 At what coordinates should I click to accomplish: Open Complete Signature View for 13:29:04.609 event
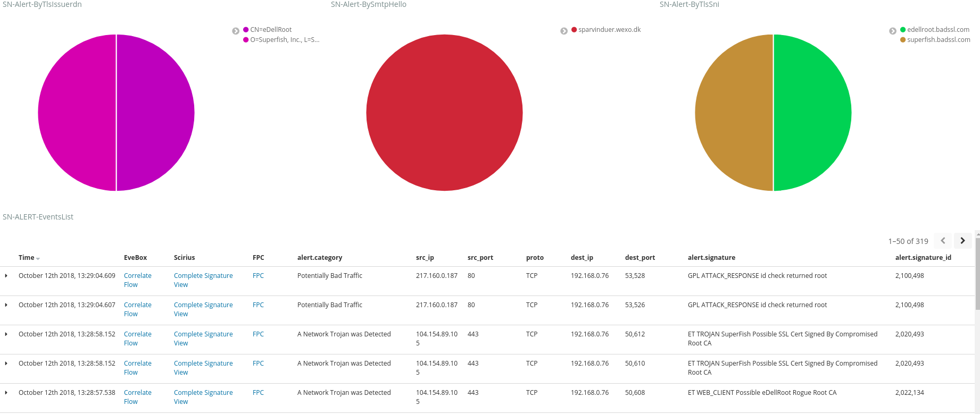coord(203,280)
